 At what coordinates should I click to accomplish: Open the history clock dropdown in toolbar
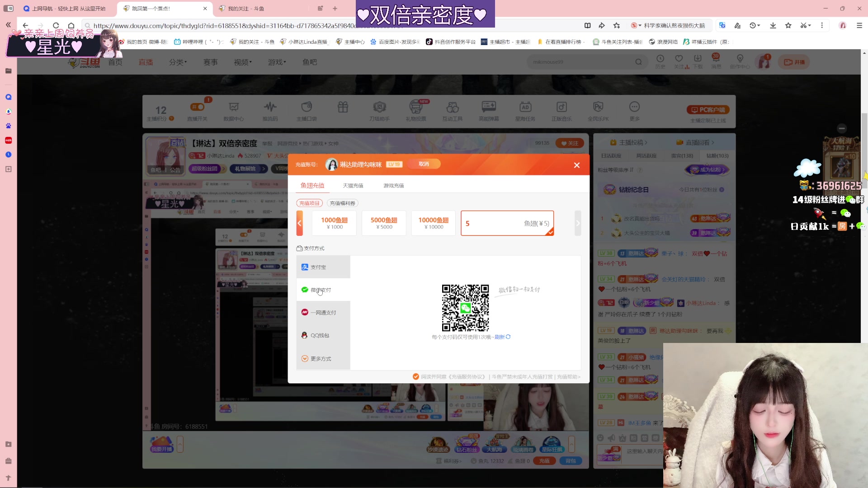(x=755, y=26)
